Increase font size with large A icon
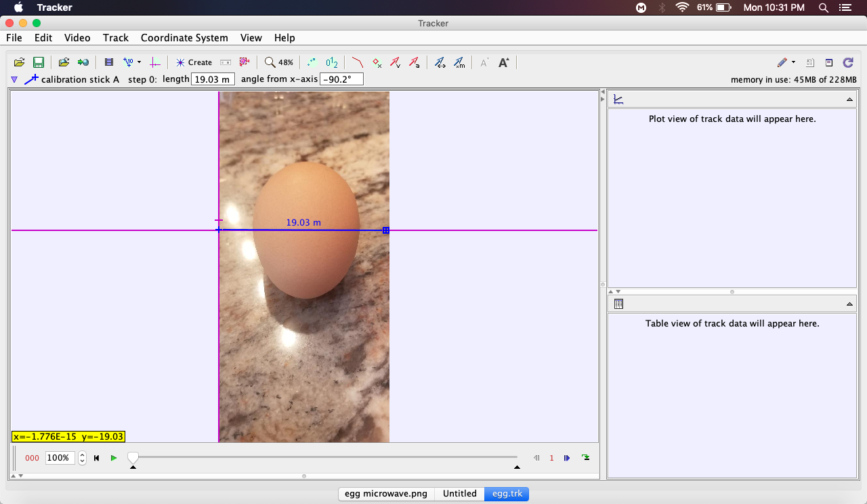This screenshot has width=867, height=504. (504, 62)
